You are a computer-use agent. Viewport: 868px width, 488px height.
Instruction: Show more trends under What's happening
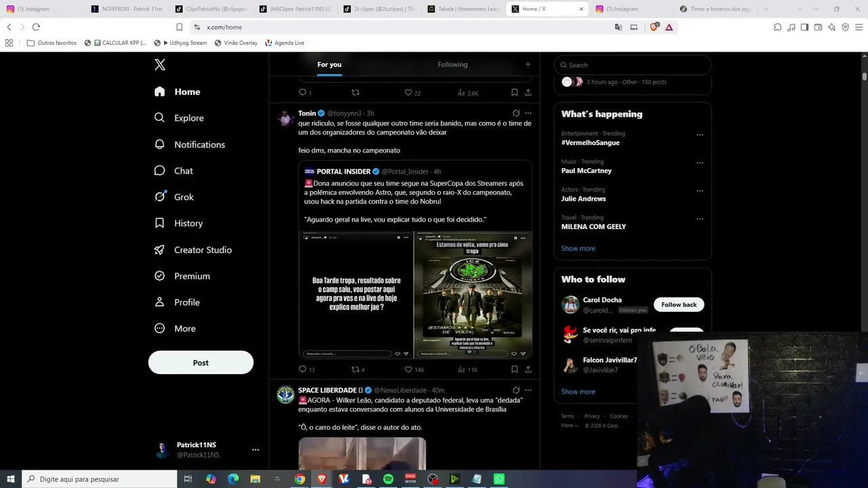[x=578, y=248]
